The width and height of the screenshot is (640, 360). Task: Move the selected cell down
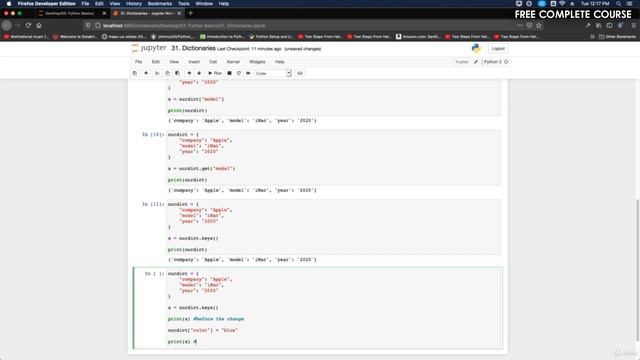[199, 73]
